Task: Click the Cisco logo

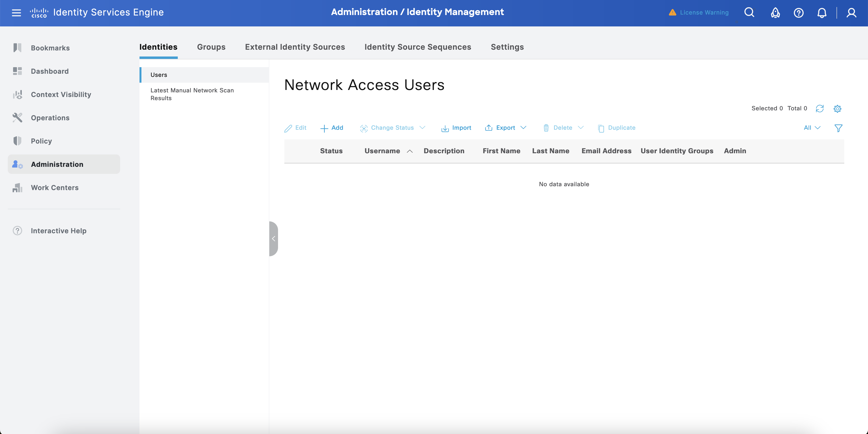Action: [39, 13]
